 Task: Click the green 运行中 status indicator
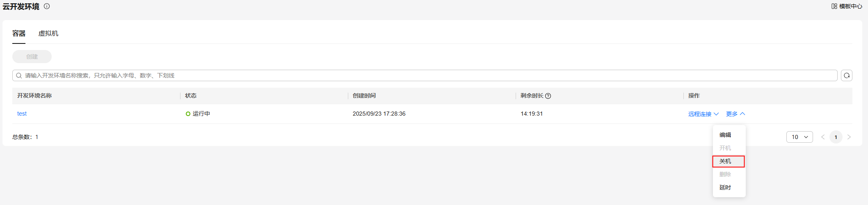pos(188,114)
